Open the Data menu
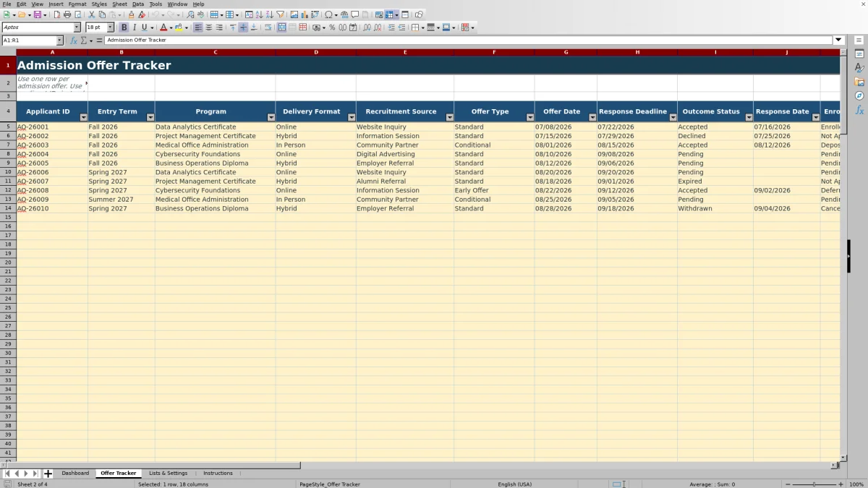Image resolution: width=868 pixels, height=488 pixels. click(138, 4)
